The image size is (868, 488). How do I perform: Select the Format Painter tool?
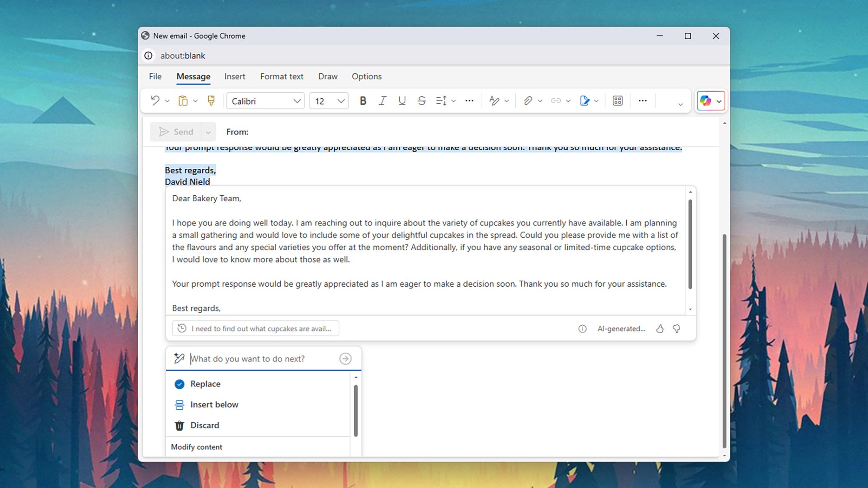point(211,101)
